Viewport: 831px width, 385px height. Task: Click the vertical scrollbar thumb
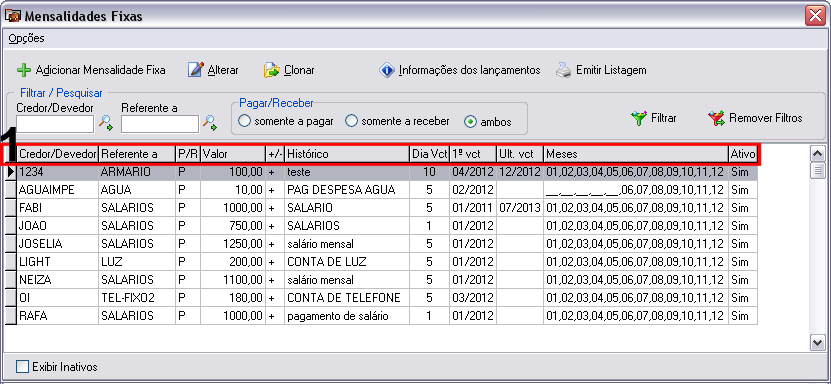(x=818, y=170)
